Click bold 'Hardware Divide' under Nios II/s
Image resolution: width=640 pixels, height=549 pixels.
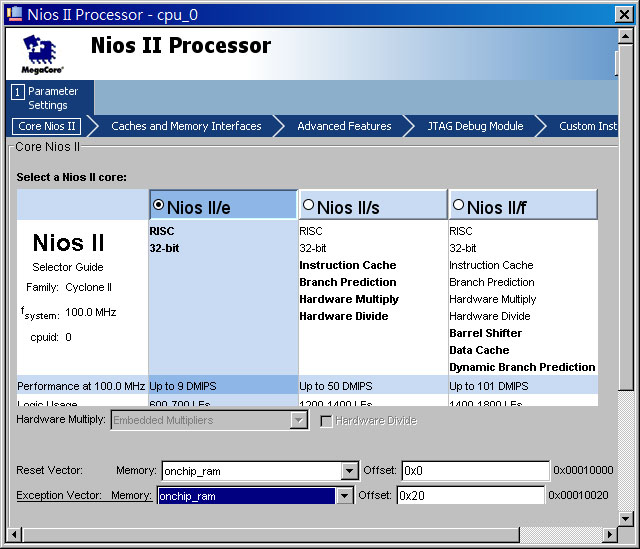344,316
